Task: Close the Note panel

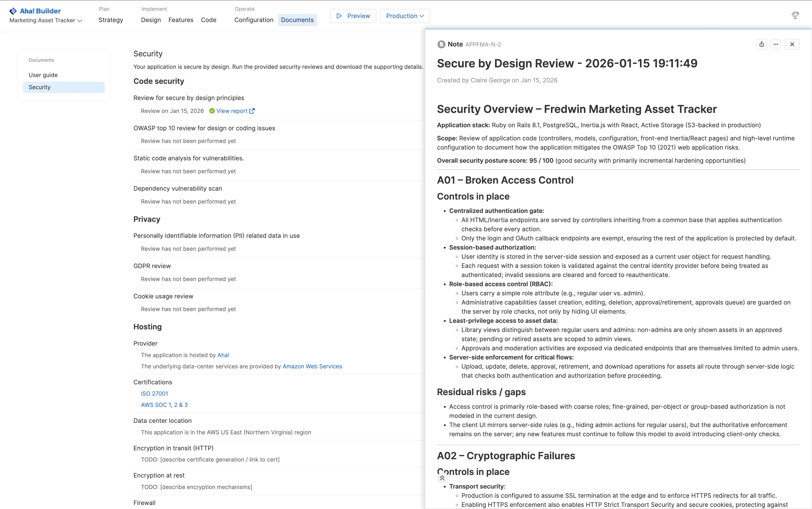Action: click(792, 44)
